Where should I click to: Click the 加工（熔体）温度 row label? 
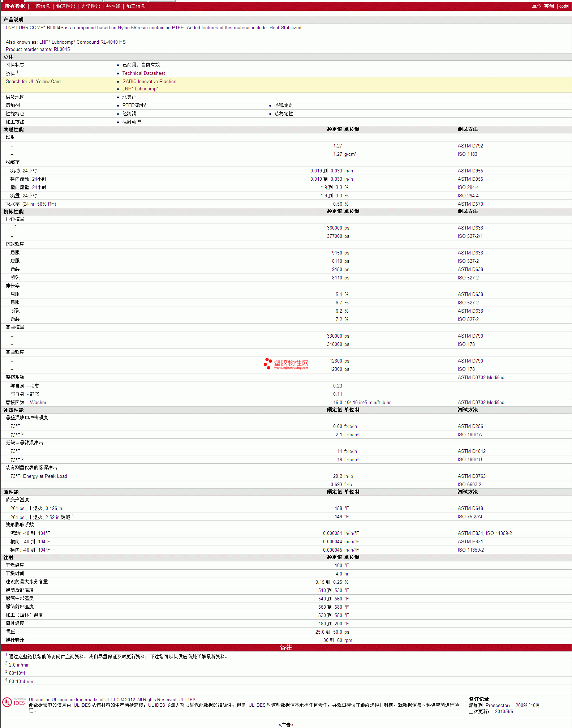[24, 615]
